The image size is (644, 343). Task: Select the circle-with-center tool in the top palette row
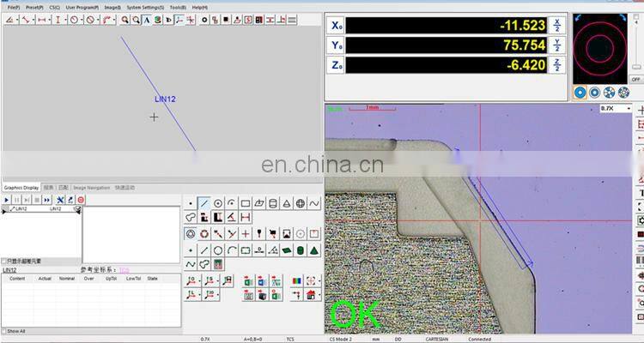pyautogui.click(x=218, y=203)
